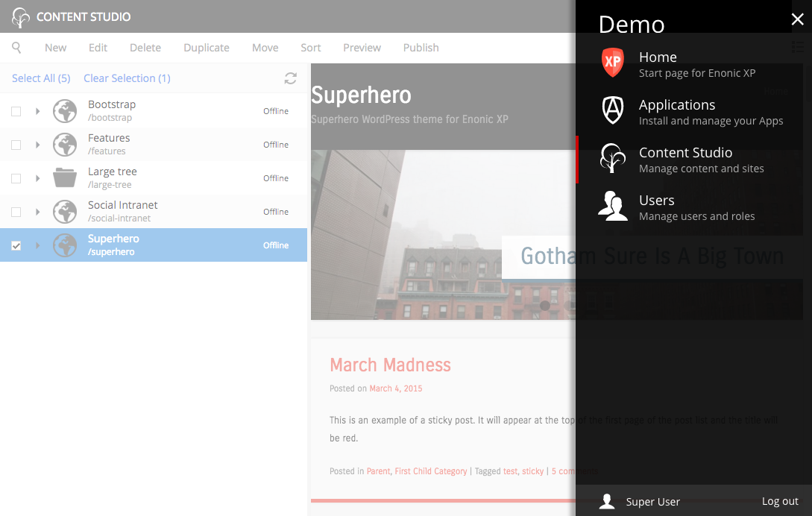Expand the Social Intranet tree node

coord(37,212)
